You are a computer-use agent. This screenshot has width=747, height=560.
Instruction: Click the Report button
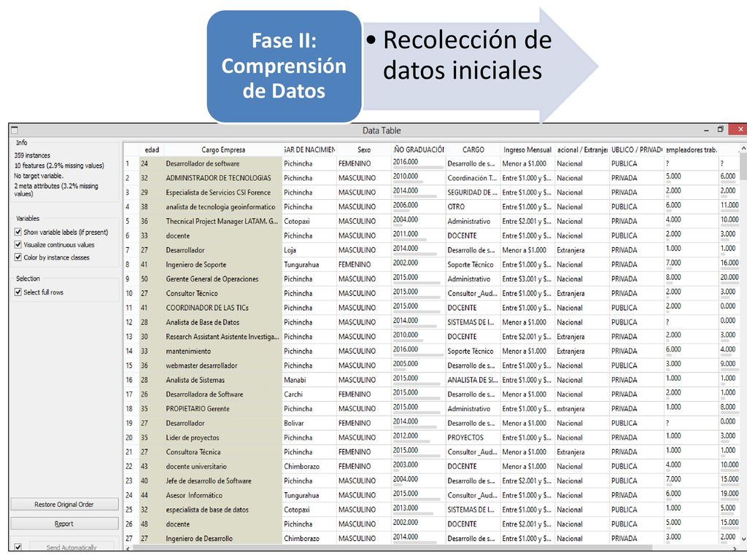click(x=64, y=524)
